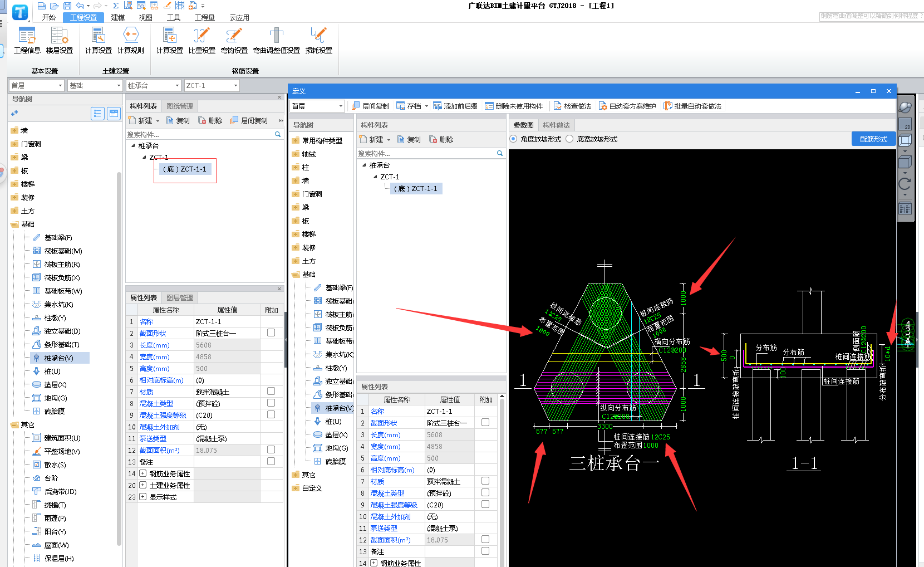
Task: Click 添加前后缀 in the 定义 toolbar
Action: 455,106
